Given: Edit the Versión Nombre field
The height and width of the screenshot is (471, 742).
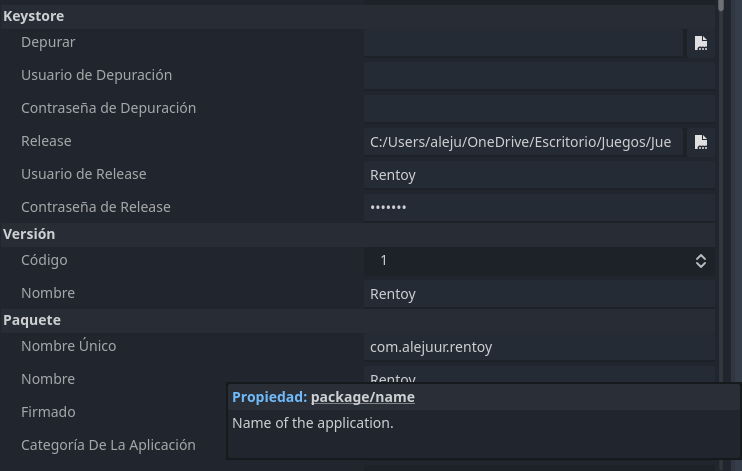Looking at the screenshot, I should pyautogui.click(x=539, y=294).
